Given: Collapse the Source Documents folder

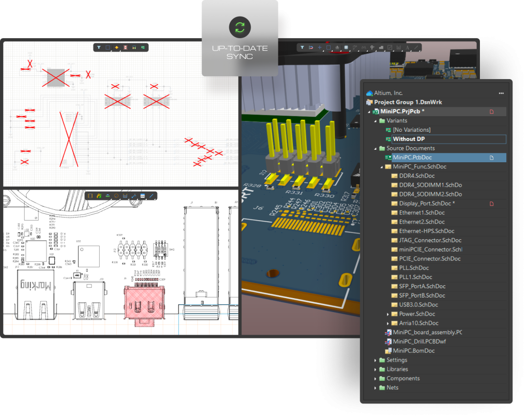Looking at the screenshot, I should pos(376,149).
